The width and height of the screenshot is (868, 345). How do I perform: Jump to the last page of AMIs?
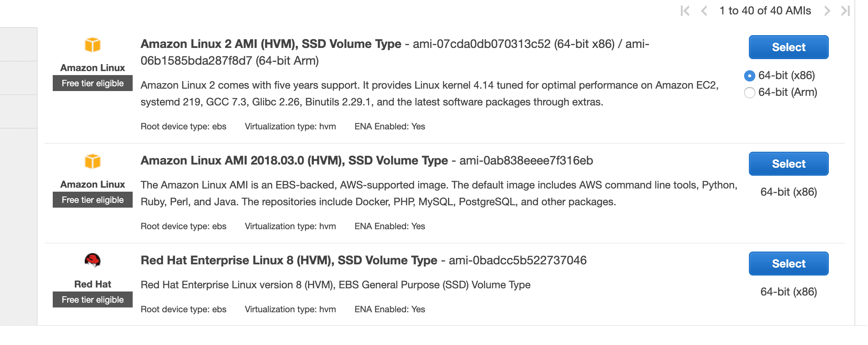click(845, 11)
